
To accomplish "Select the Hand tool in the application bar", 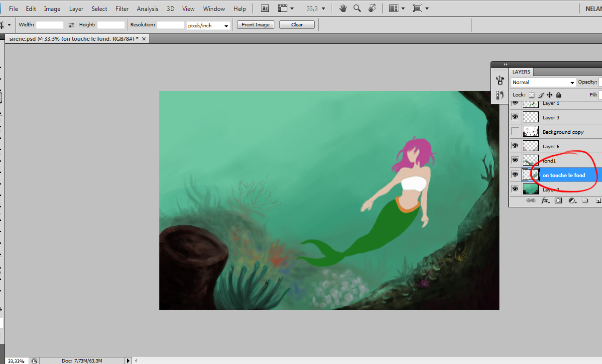I will coord(343,8).
